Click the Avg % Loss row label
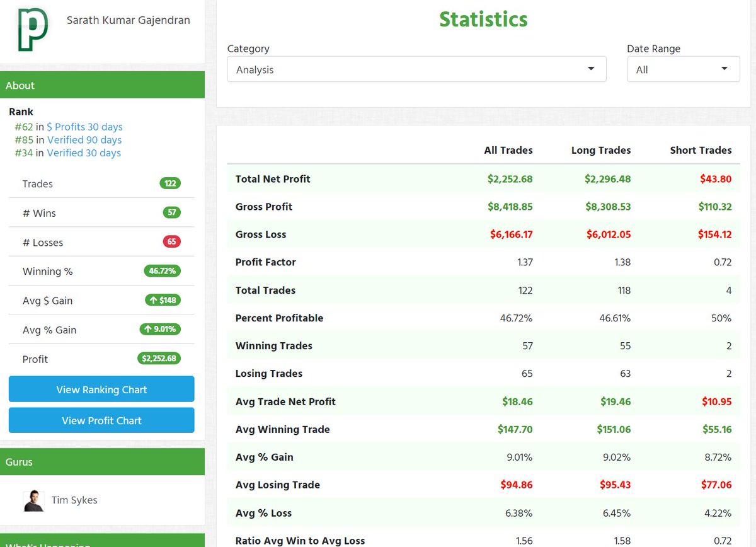Screen dimensions: 756x547 coord(263,513)
